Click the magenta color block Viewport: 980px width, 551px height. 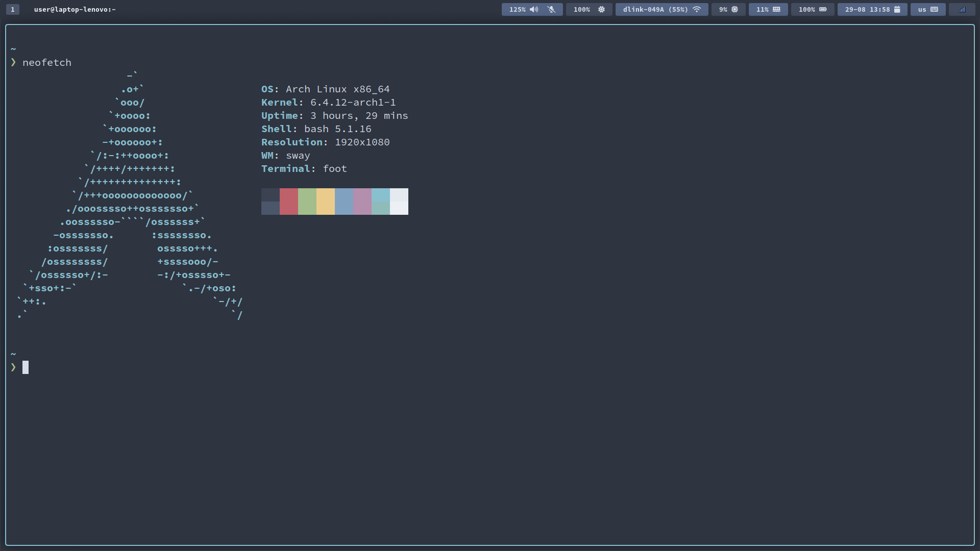click(x=362, y=202)
